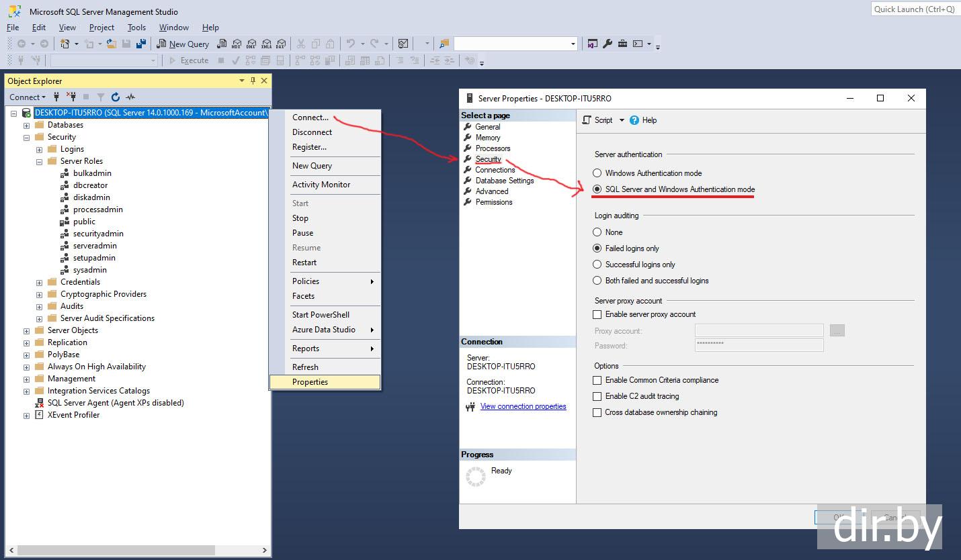Open the Tools menu
The image size is (961, 560).
point(136,28)
